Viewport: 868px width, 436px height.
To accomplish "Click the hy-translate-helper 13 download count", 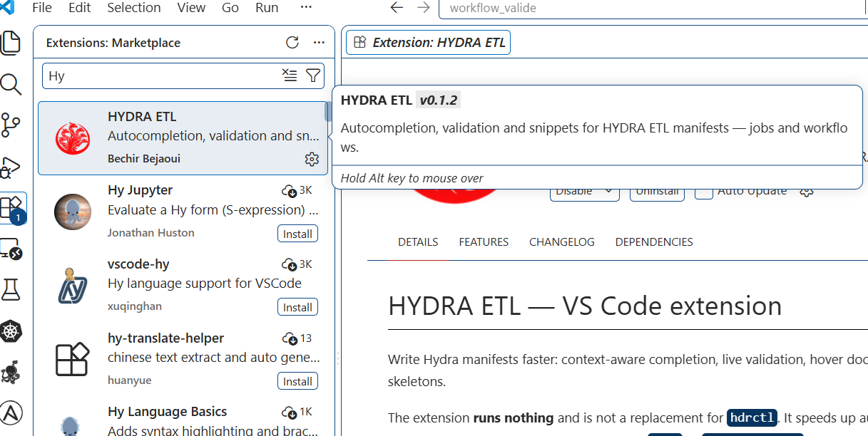I will [297, 338].
